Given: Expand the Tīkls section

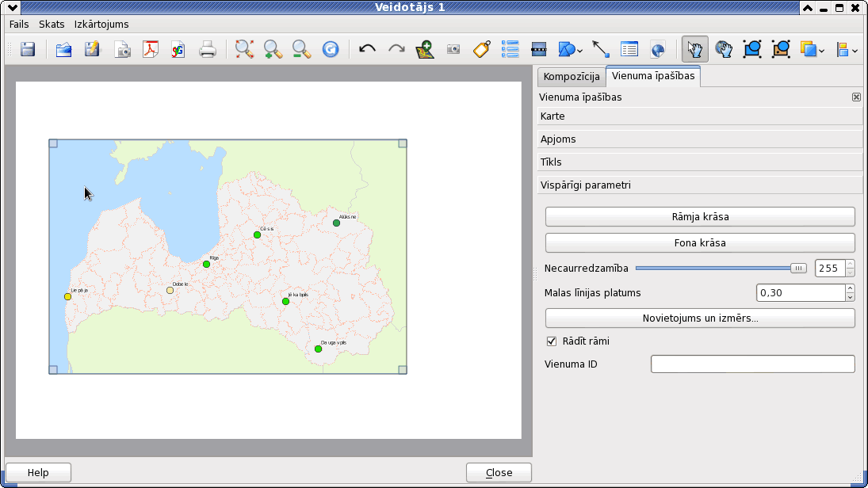Looking at the screenshot, I should point(700,162).
